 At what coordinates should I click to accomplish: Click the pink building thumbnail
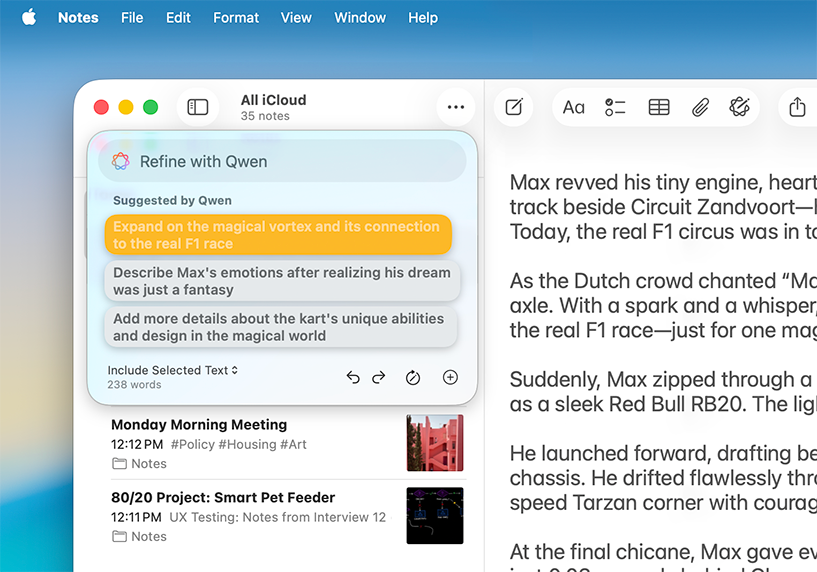click(x=435, y=443)
